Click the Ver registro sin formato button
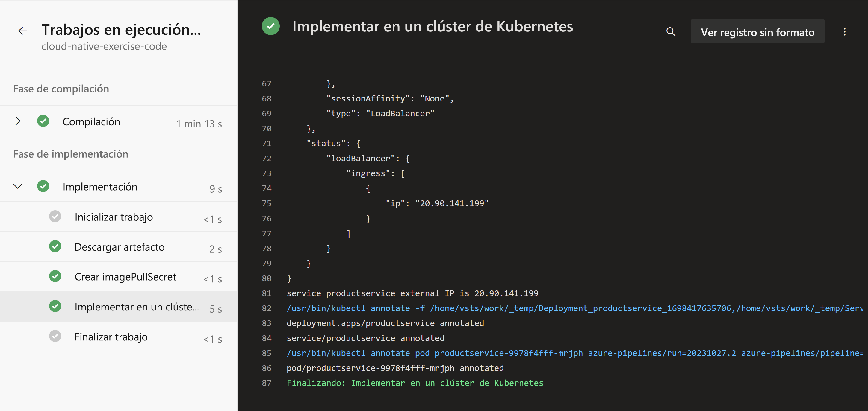The width and height of the screenshot is (868, 411). click(757, 32)
